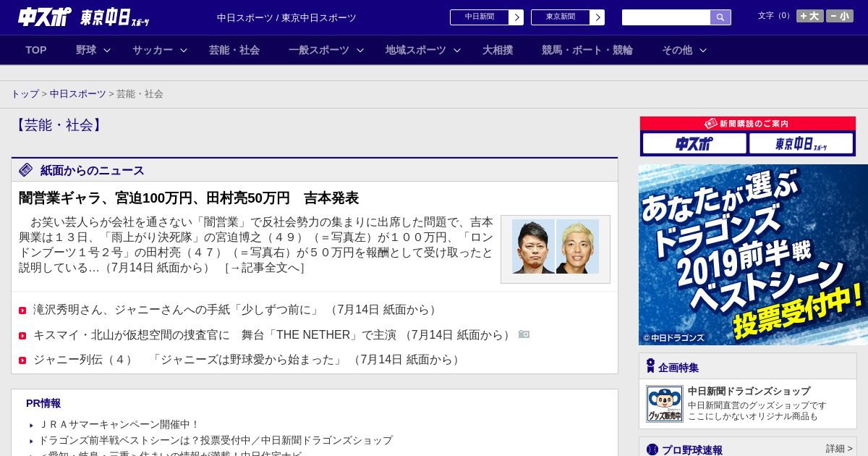
Task: Click the 東京中日スポーツ logo in the header
Action: click(115, 17)
